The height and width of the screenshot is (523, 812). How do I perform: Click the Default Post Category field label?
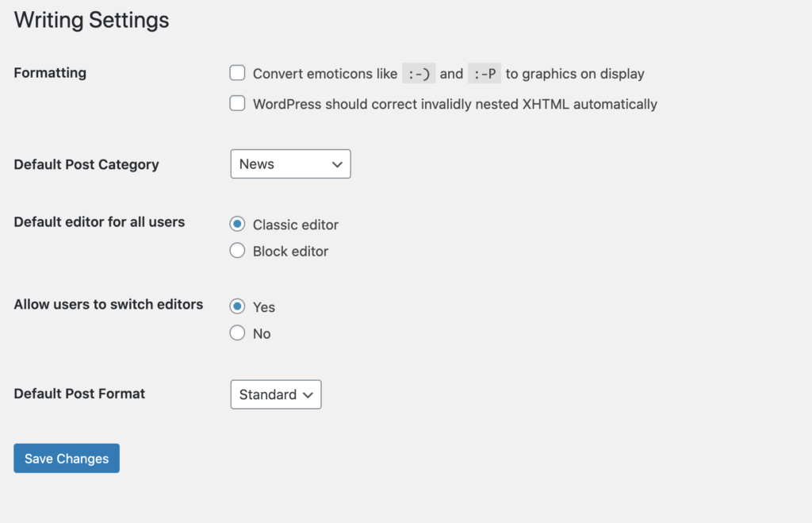(x=86, y=164)
